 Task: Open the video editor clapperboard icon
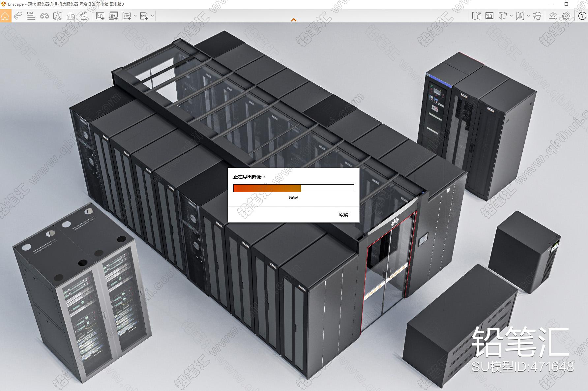84,16
